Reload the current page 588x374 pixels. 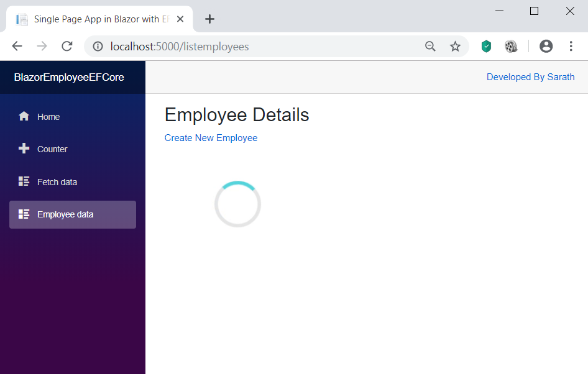67,46
